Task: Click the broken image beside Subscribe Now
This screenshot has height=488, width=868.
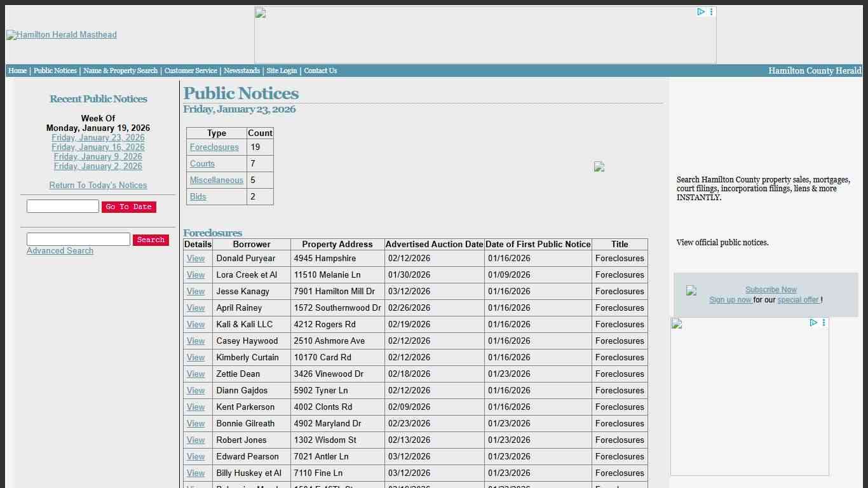Action: 691,291
